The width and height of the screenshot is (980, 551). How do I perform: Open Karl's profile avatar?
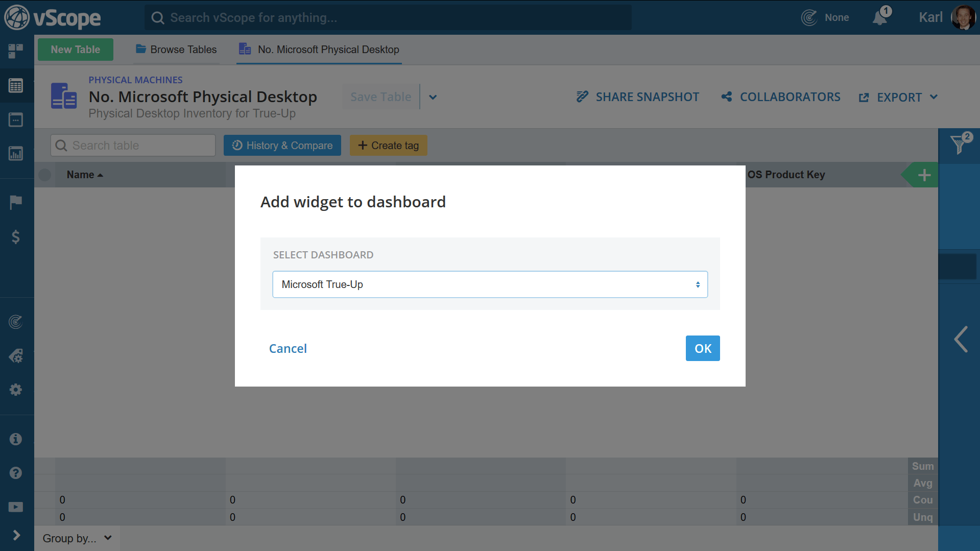(x=963, y=18)
